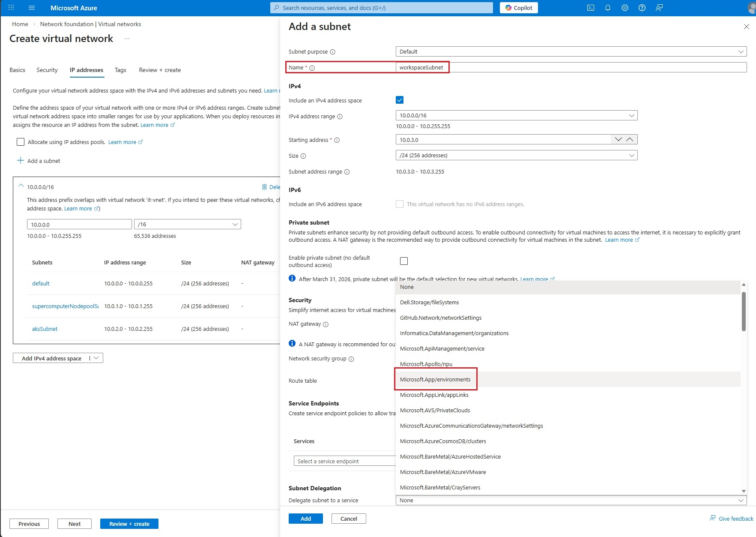Open the subnet Size dropdown
756x537 pixels.
pos(517,155)
